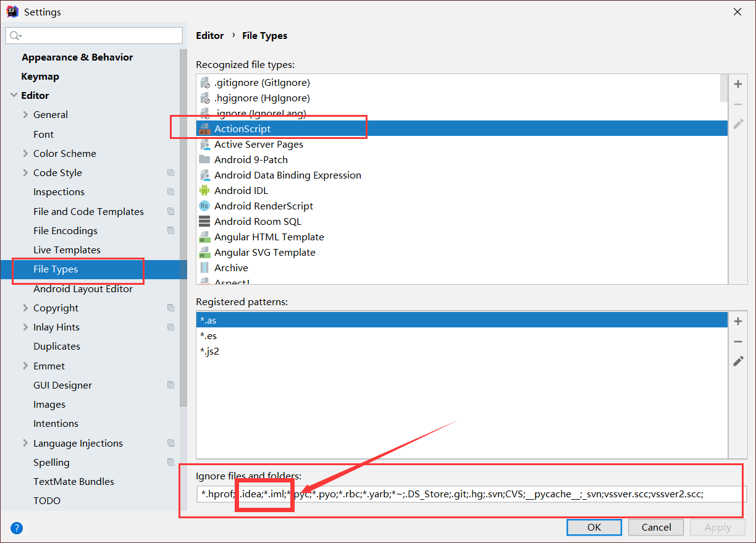
Task: Click the Cancel button
Action: tap(656, 528)
